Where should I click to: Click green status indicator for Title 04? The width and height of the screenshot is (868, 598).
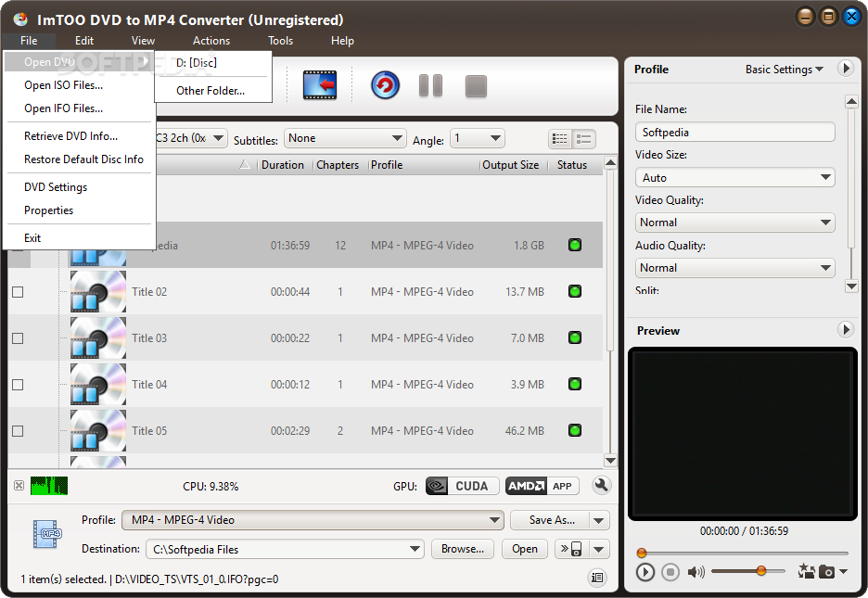(575, 384)
